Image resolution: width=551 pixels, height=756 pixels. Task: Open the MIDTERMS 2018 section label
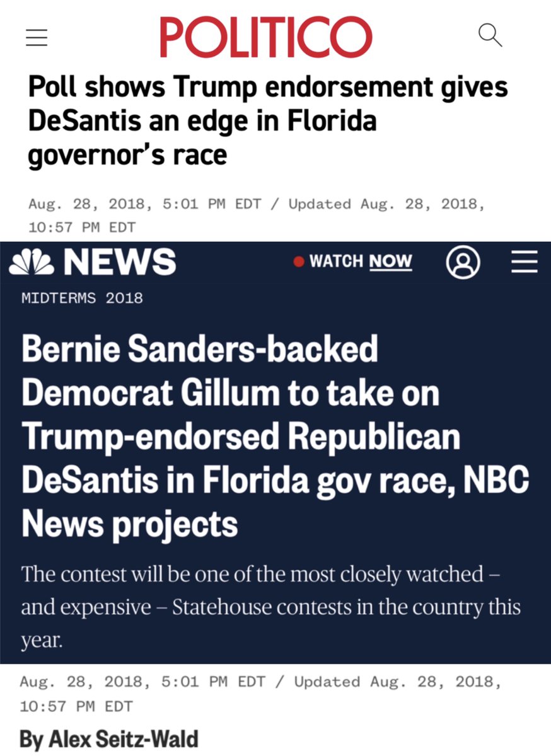82,297
